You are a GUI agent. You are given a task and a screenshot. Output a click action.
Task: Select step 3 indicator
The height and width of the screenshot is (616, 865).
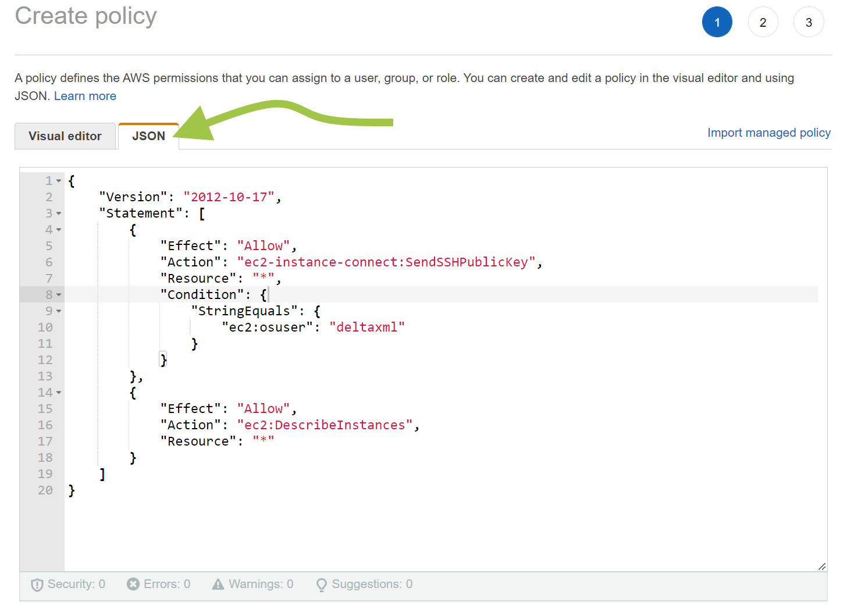[808, 22]
